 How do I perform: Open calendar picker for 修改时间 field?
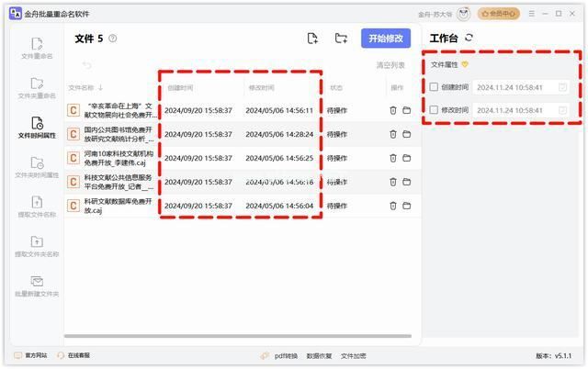[x=562, y=110]
